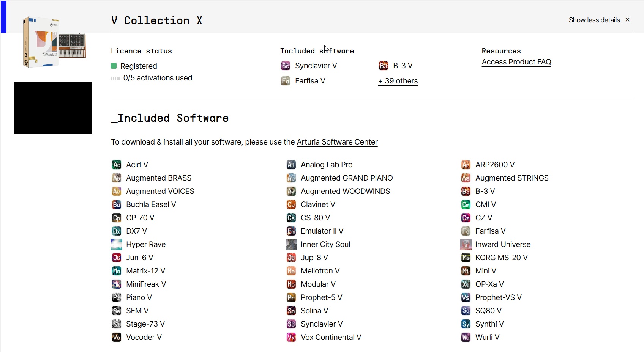Click the Inward Universe thumbnail icon

tap(466, 244)
